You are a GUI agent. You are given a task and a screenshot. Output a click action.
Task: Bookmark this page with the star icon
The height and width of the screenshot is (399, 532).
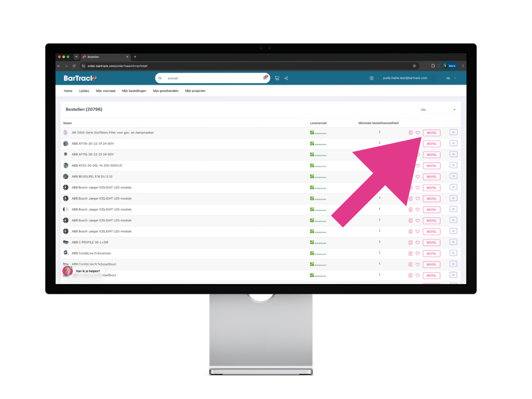[x=415, y=66]
